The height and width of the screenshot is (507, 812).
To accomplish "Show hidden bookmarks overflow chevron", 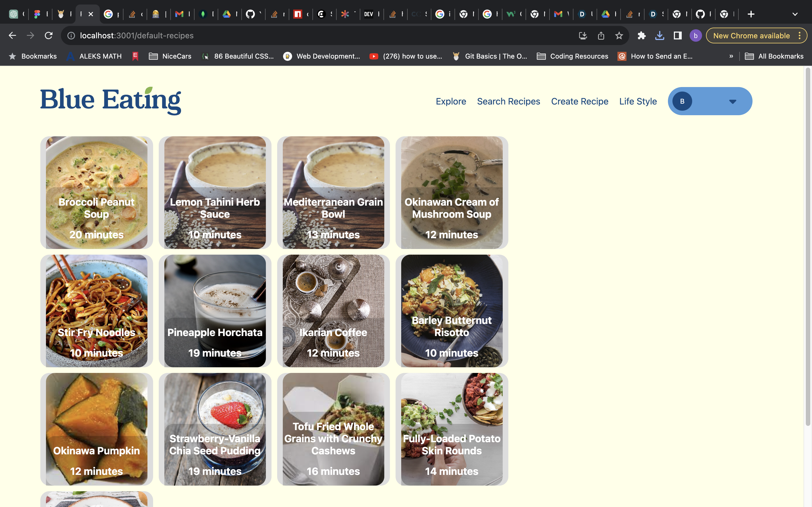I will [731, 56].
